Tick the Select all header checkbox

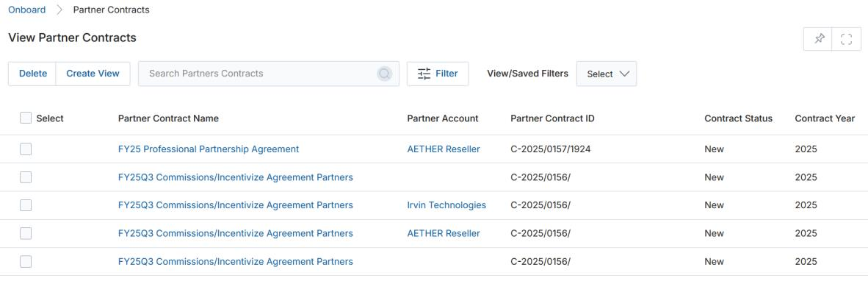tap(26, 118)
